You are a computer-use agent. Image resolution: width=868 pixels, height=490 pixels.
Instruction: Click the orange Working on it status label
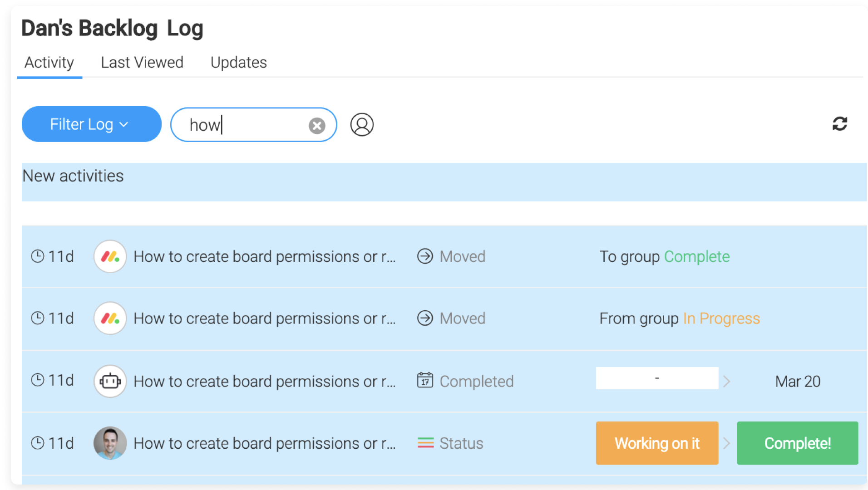(657, 443)
